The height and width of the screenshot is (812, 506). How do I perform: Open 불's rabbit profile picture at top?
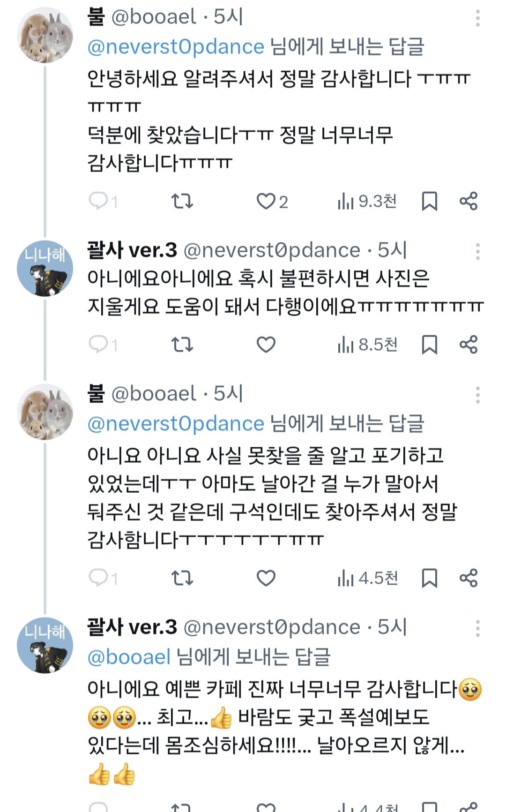point(45,35)
